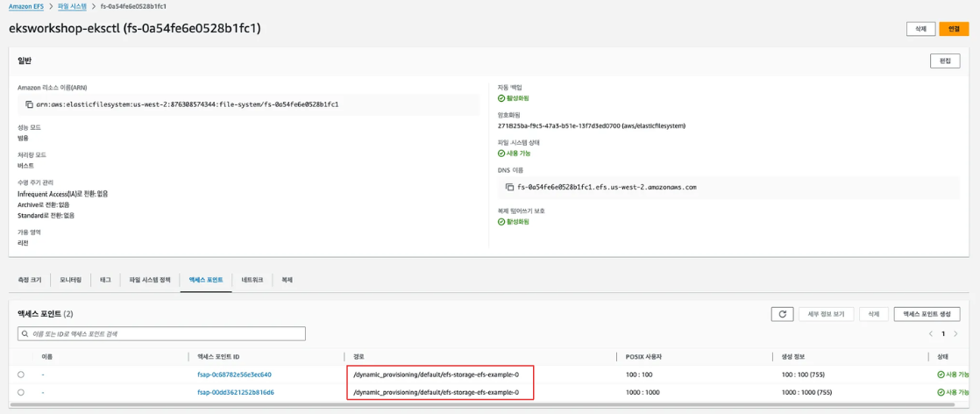980x414 pixels.
Task: Click path cell in fsap-00dd3621252b816d6 row
Action: (436, 393)
